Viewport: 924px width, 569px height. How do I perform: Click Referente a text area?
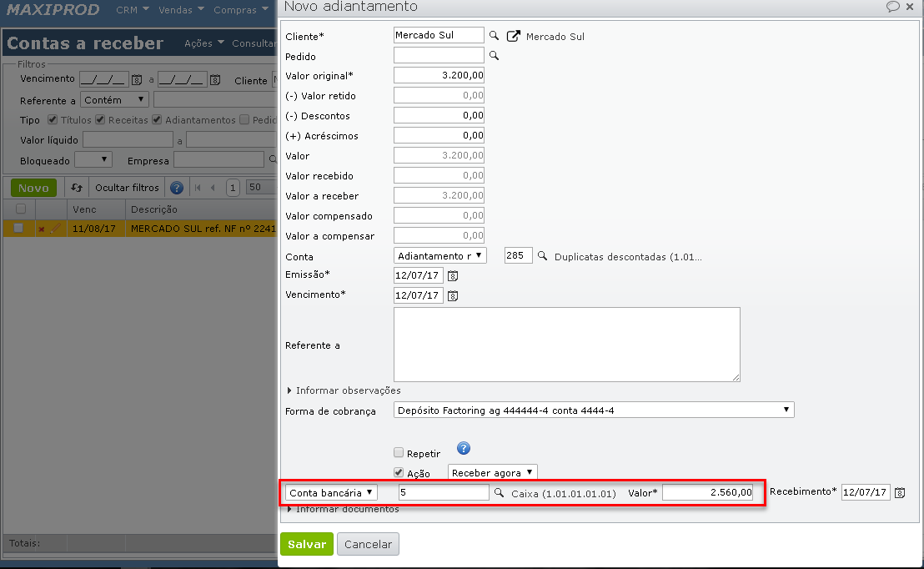567,345
